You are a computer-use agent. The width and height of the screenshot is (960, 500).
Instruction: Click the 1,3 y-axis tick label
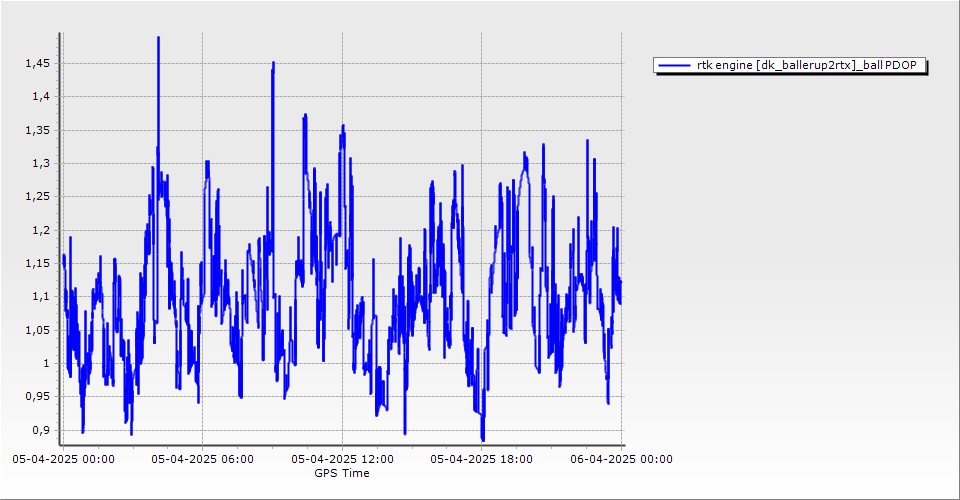pos(41,163)
